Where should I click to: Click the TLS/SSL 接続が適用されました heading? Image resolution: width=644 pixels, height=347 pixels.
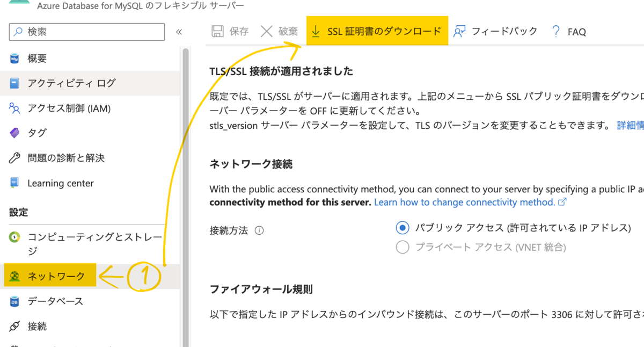281,71
